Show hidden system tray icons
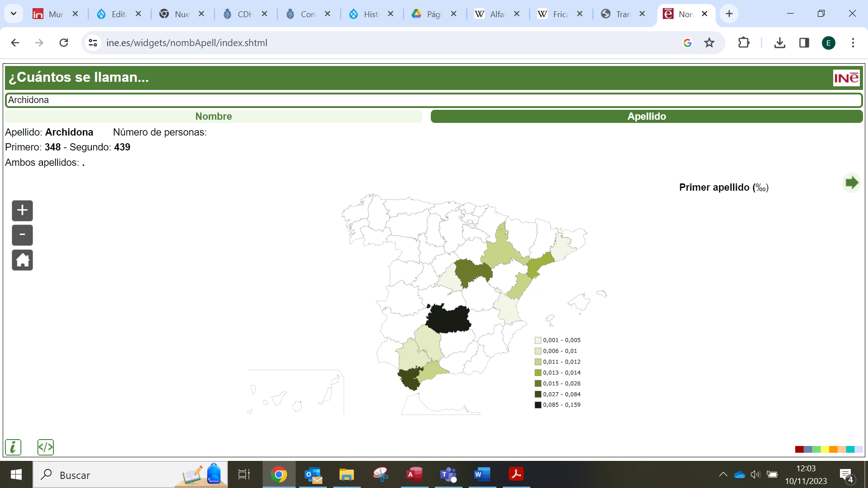The image size is (868, 488). click(x=723, y=474)
